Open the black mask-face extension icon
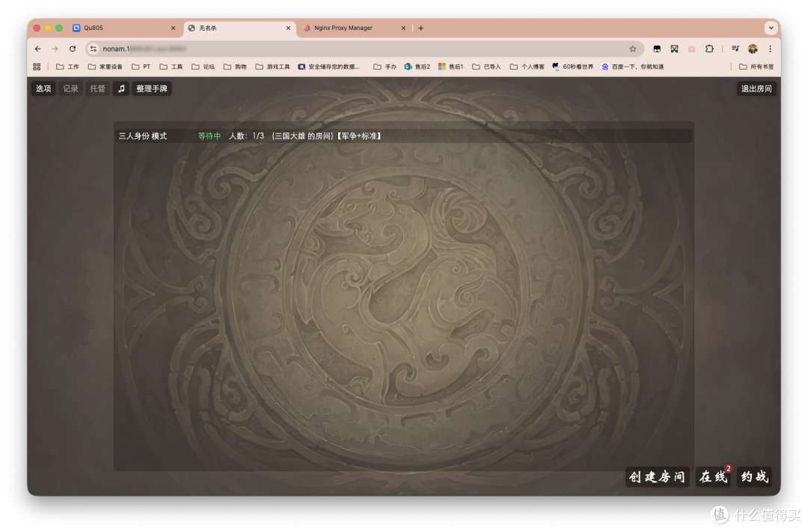Screen dimensions: 808x532 [x=657, y=49]
